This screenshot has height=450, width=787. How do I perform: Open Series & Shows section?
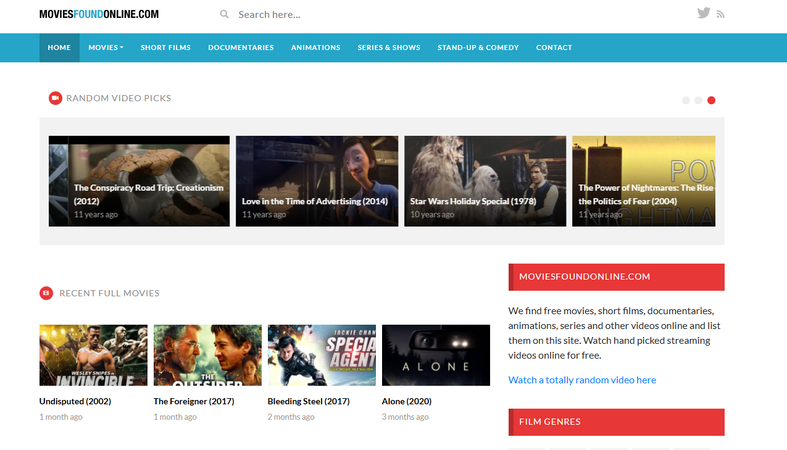click(389, 48)
